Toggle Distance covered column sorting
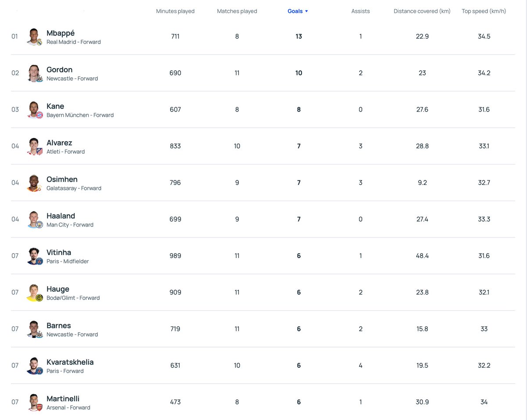The height and width of the screenshot is (420, 527). pos(422,11)
